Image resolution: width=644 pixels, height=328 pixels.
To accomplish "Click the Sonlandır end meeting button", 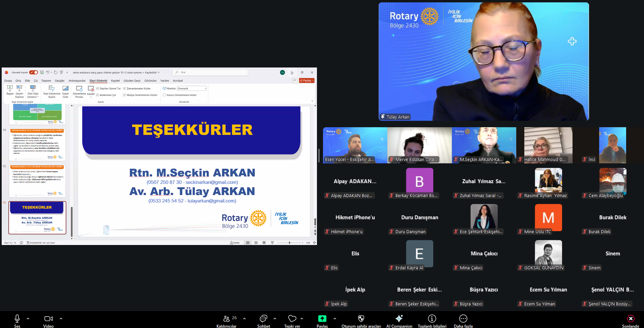I will (631, 319).
